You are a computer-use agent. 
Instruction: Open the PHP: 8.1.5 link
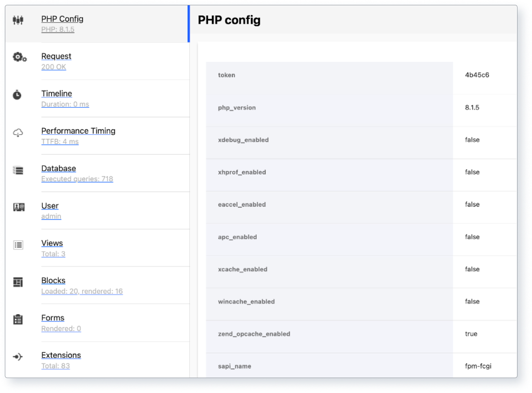click(58, 29)
